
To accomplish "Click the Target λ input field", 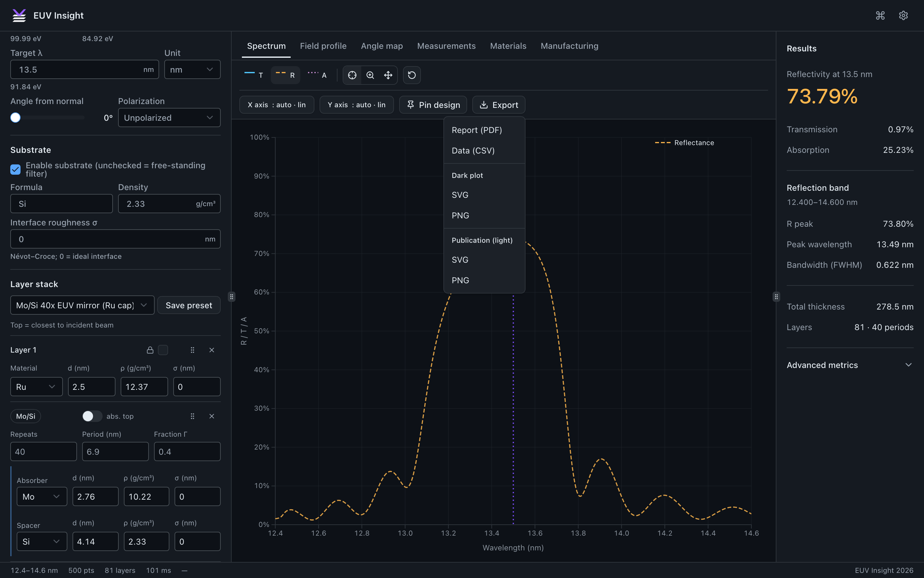I will point(84,69).
